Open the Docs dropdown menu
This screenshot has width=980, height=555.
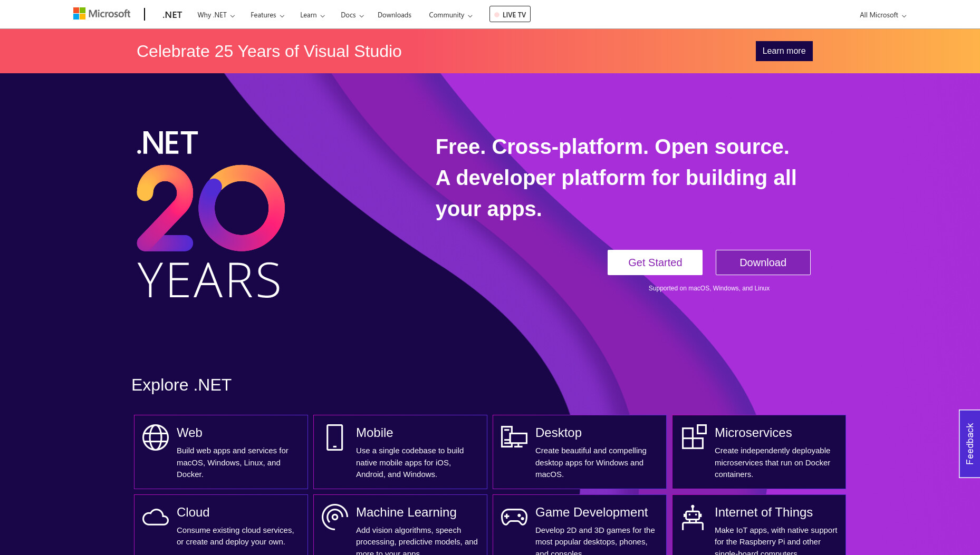352,15
